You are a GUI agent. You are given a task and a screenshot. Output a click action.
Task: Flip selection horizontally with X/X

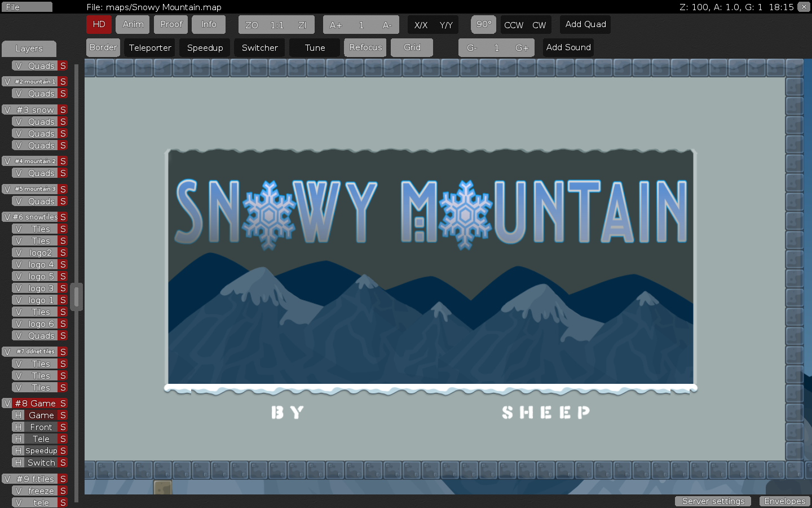(x=421, y=25)
